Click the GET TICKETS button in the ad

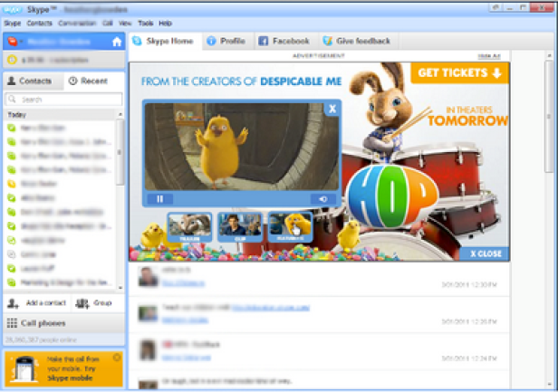pos(460,73)
